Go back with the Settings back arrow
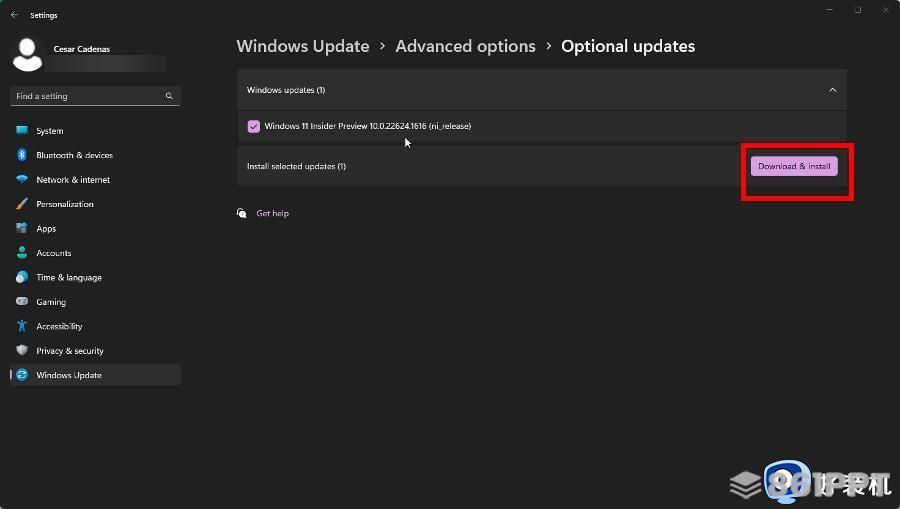Viewport: 900px width, 509px height. (x=14, y=15)
